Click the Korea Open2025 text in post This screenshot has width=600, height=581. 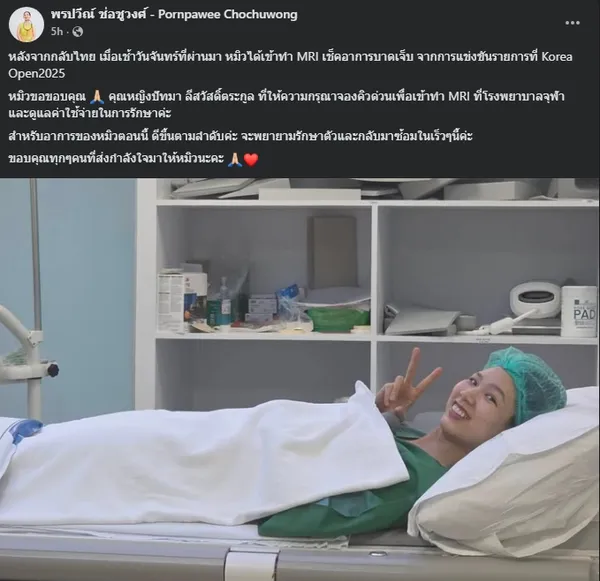(x=291, y=65)
